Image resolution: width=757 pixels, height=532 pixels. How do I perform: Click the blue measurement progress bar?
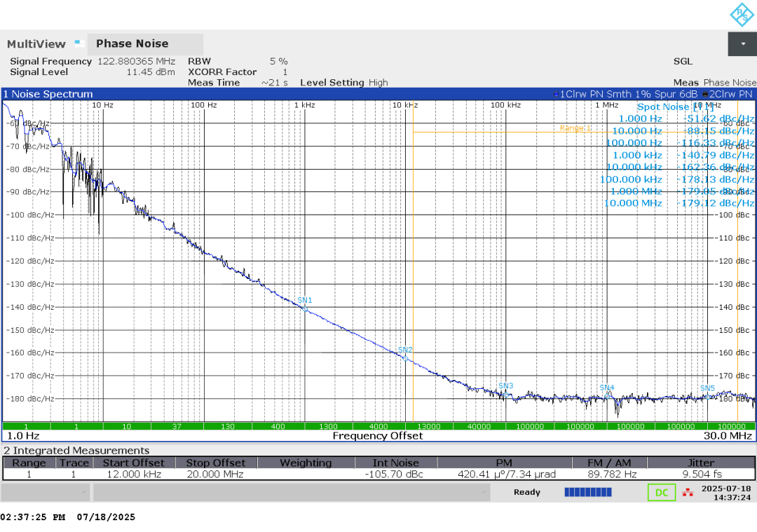click(x=587, y=492)
